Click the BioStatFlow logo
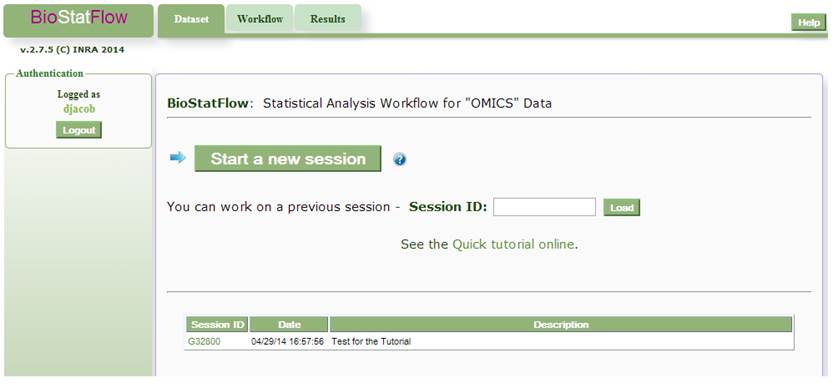The width and height of the screenshot is (833, 388). (x=79, y=20)
